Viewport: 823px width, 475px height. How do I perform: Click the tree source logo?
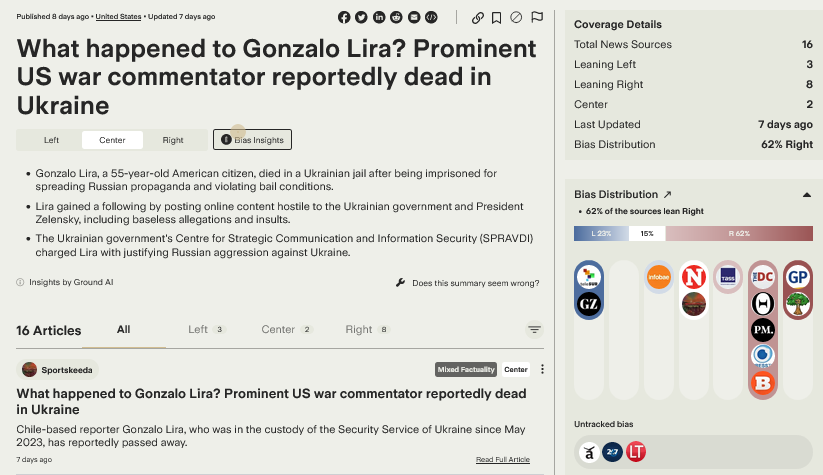pyautogui.click(x=798, y=303)
